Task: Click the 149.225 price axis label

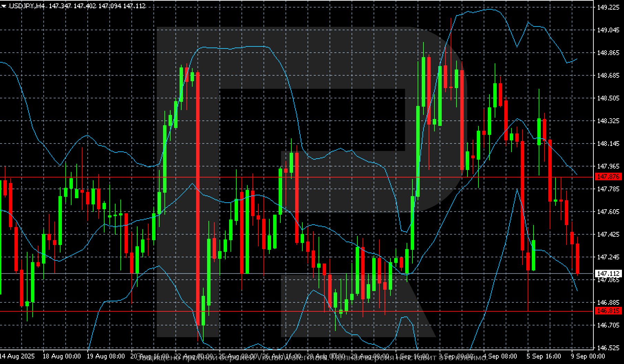Action: click(x=608, y=7)
